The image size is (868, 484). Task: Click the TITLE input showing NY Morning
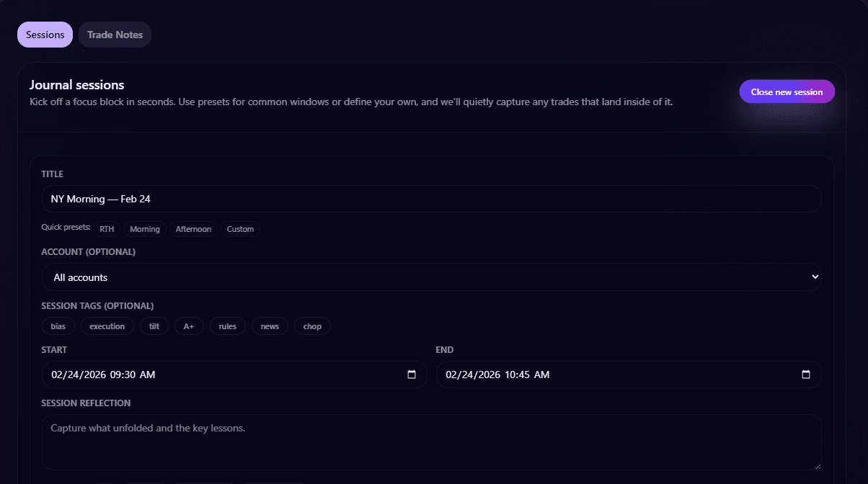(x=433, y=199)
